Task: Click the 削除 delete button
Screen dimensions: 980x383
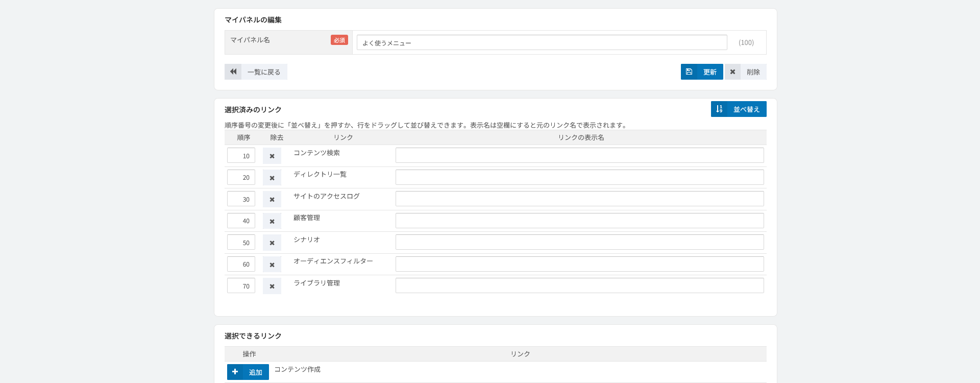Action: click(746, 71)
